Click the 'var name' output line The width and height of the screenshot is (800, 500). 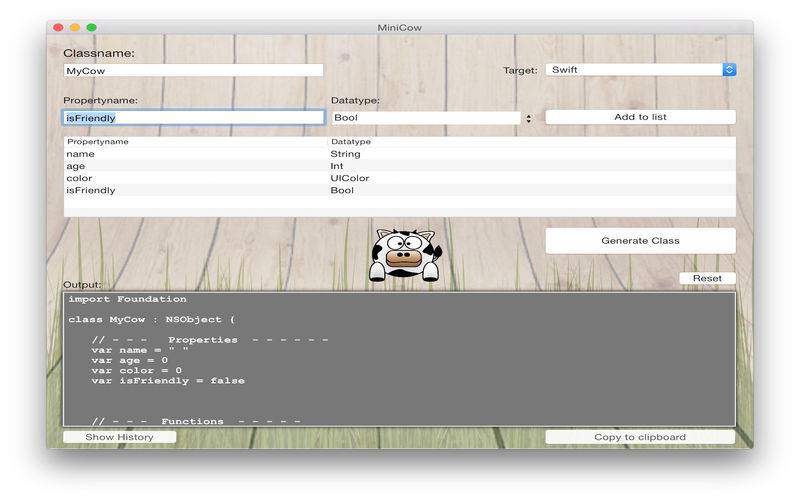(140, 350)
